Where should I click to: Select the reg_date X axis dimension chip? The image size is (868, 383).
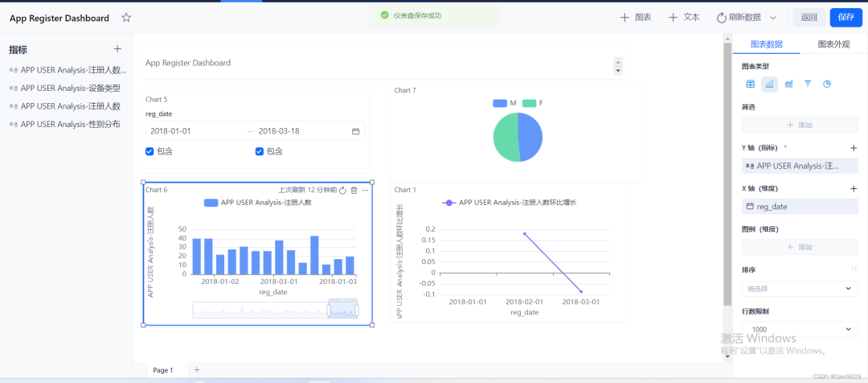point(800,207)
